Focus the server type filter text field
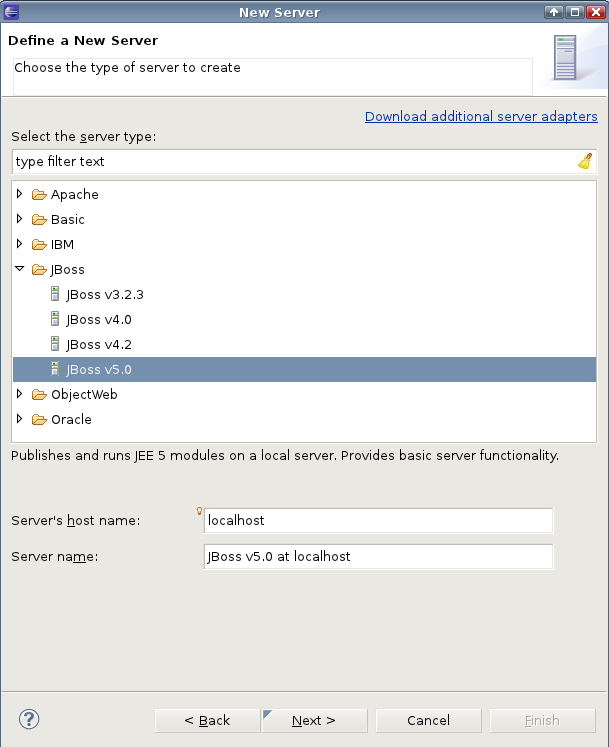This screenshot has width=609, height=747. 290,161
